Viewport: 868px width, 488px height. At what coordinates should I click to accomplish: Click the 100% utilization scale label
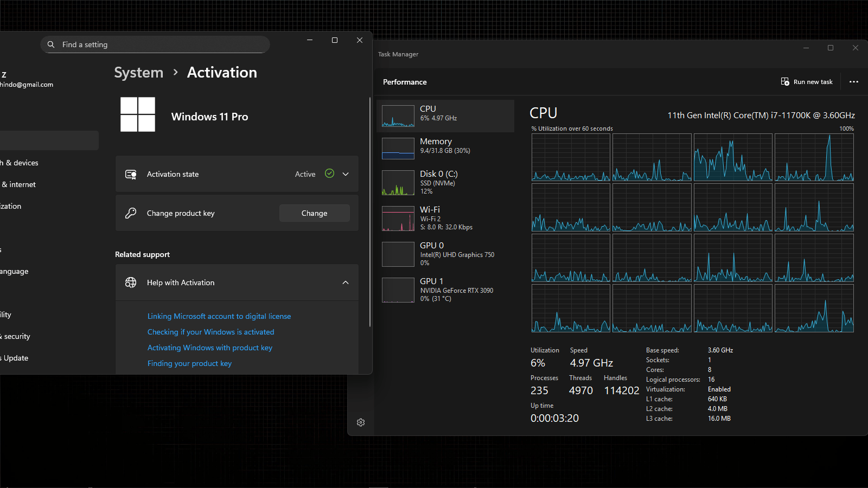point(846,129)
